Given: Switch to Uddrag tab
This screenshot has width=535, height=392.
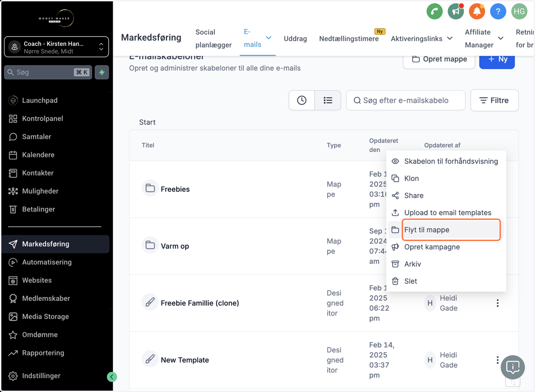Looking at the screenshot, I should click(296, 39).
